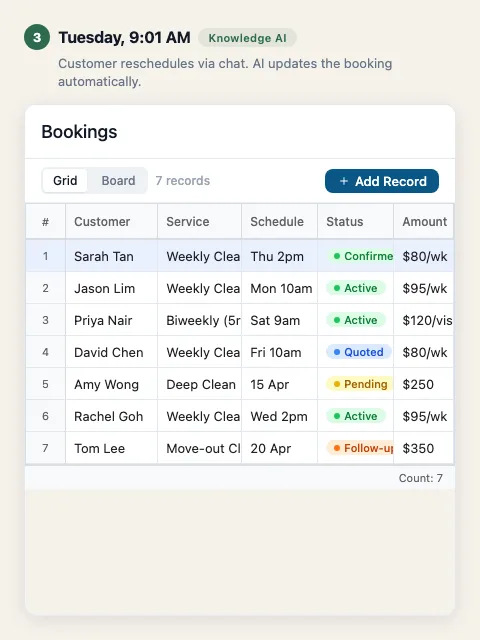
Task: Click the 20 Apr schedule cell
Action: coord(280,448)
